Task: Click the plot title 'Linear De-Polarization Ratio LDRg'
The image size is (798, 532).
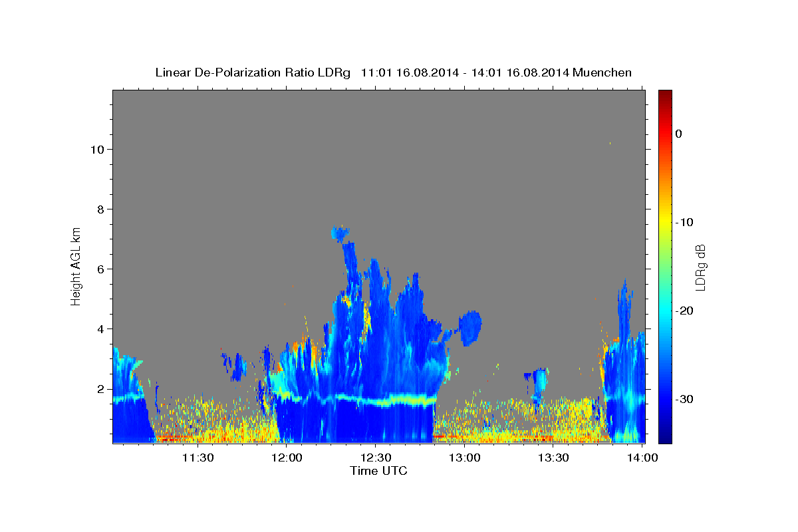Action: [x=253, y=72]
